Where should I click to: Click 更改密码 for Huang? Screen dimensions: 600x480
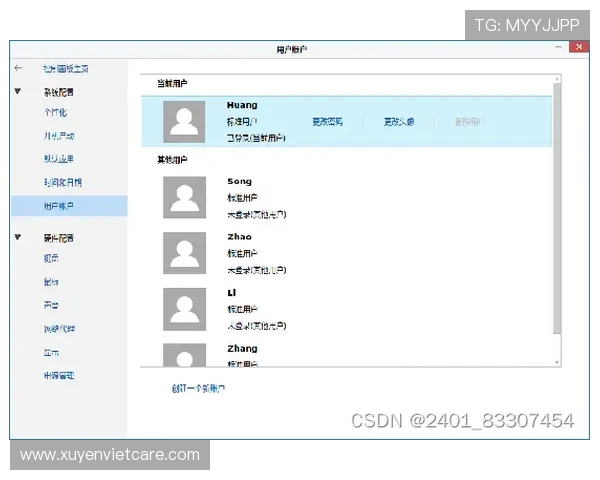point(327,122)
